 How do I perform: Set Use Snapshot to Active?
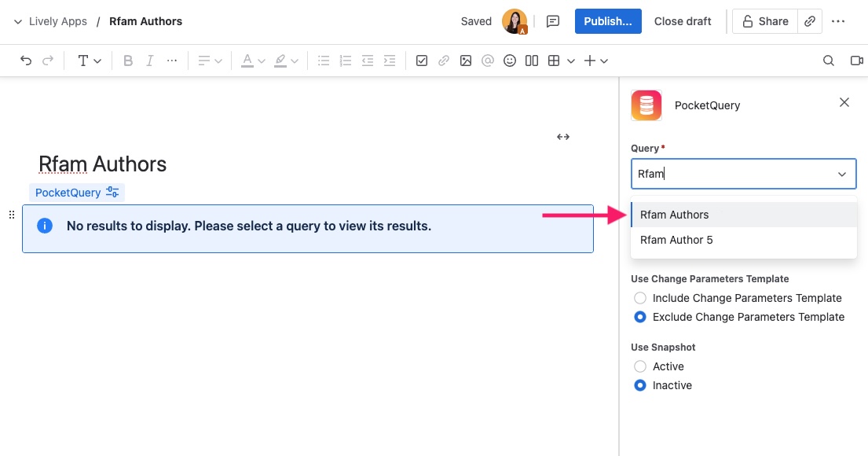640,366
